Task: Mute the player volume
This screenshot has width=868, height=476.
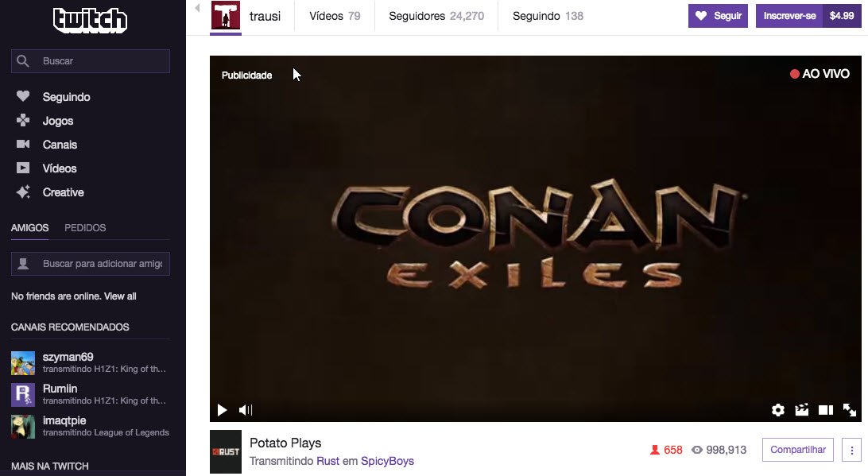Action: [x=246, y=410]
